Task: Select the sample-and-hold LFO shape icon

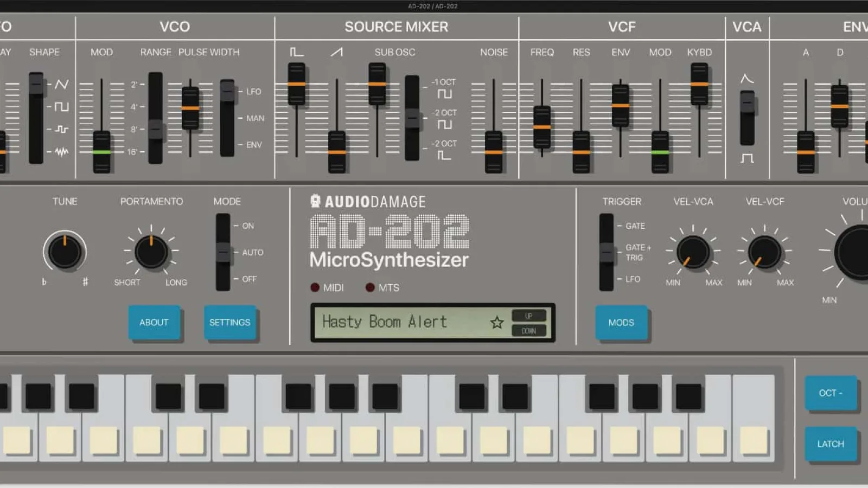Action: pyautogui.click(x=61, y=129)
